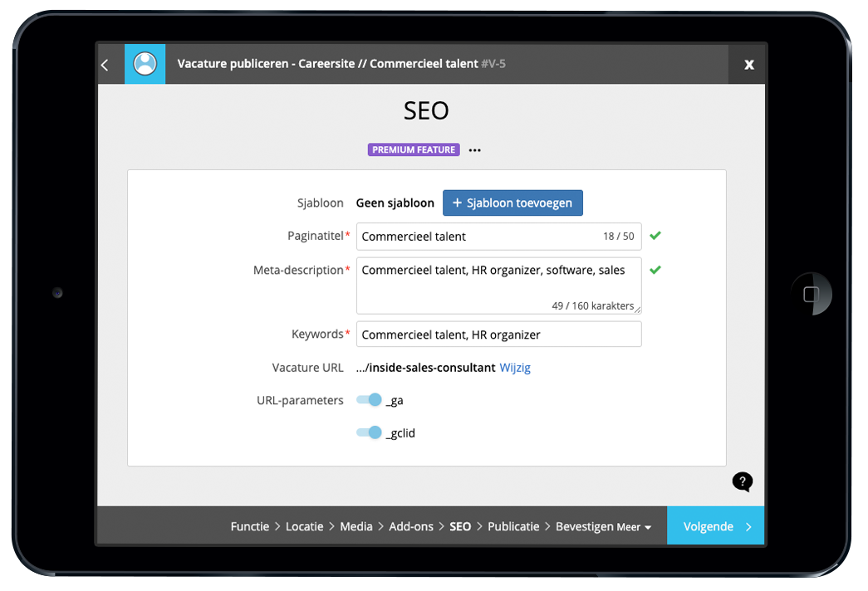Click the green checkmark beside Paginatitel
This screenshot has width=868, height=591.
[x=655, y=236]
